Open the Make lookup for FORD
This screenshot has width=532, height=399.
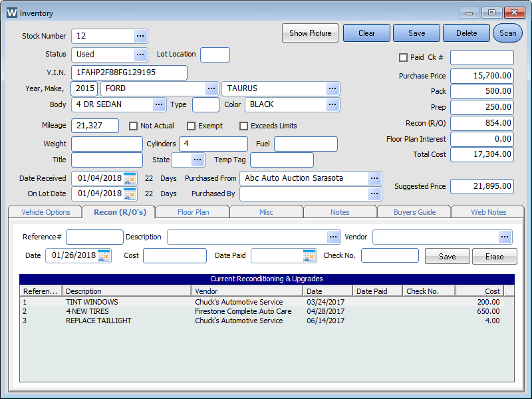point(211,88)
